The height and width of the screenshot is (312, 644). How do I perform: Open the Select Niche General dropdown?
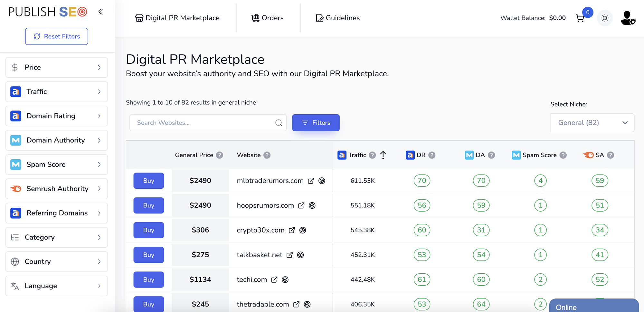[x=592, y=123]
